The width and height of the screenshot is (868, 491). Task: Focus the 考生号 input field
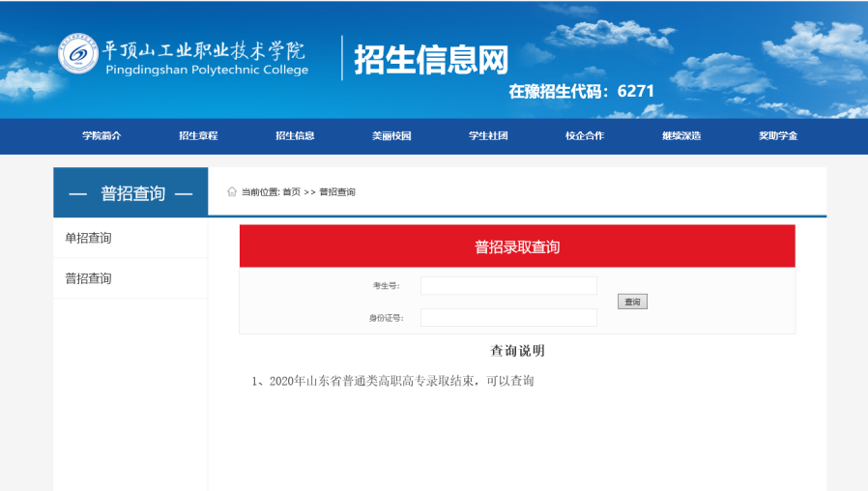(x=508, y=286)
